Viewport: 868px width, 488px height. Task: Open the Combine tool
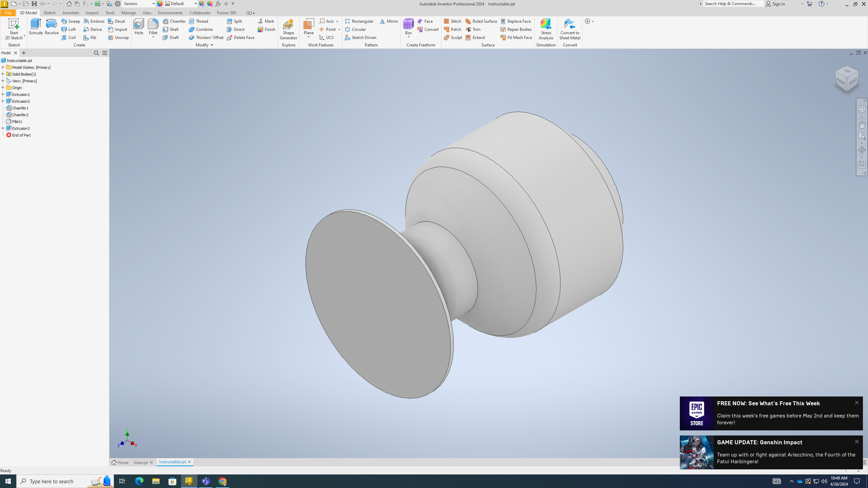click(201, 29)
